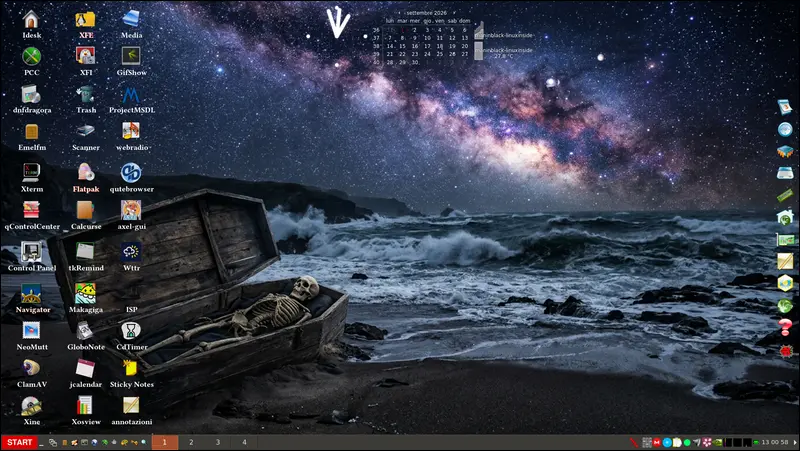Image resolution: width=800 pixels, height=451 pixels.
Task: Open the Makagiga desktop icon
Action: pyautogui.click(x=85, y=293)
